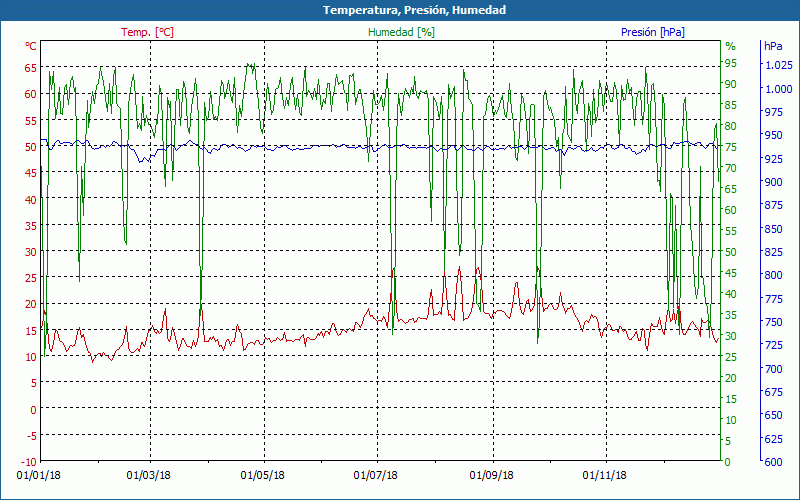Click the red 60 temperature axis value
The image size is (800, 500).
pyautogui.click(x=31, y=94)
